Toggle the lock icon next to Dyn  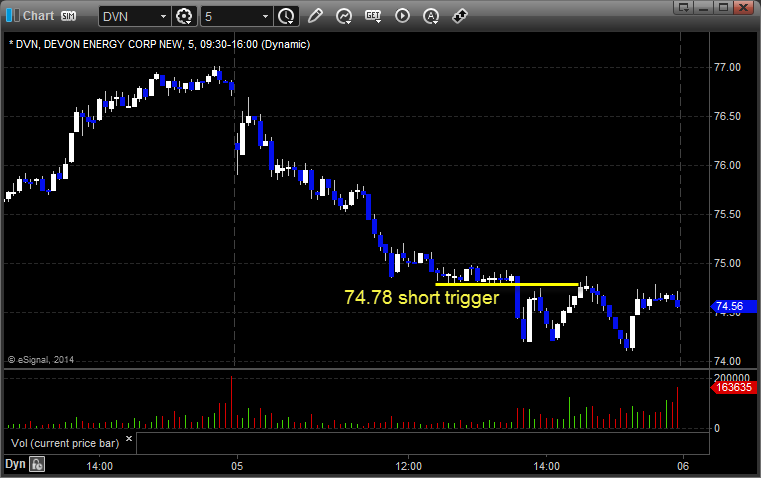click(37, 464)
